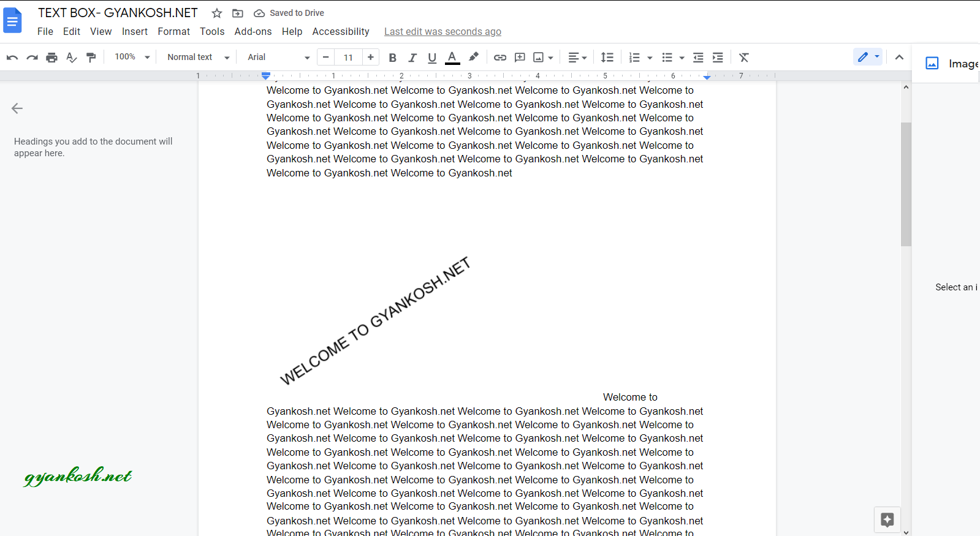Click the Insert image toolbar icon
Image resolution: width=980 pixels, height=536 pixels.
[x=539, y=58]
